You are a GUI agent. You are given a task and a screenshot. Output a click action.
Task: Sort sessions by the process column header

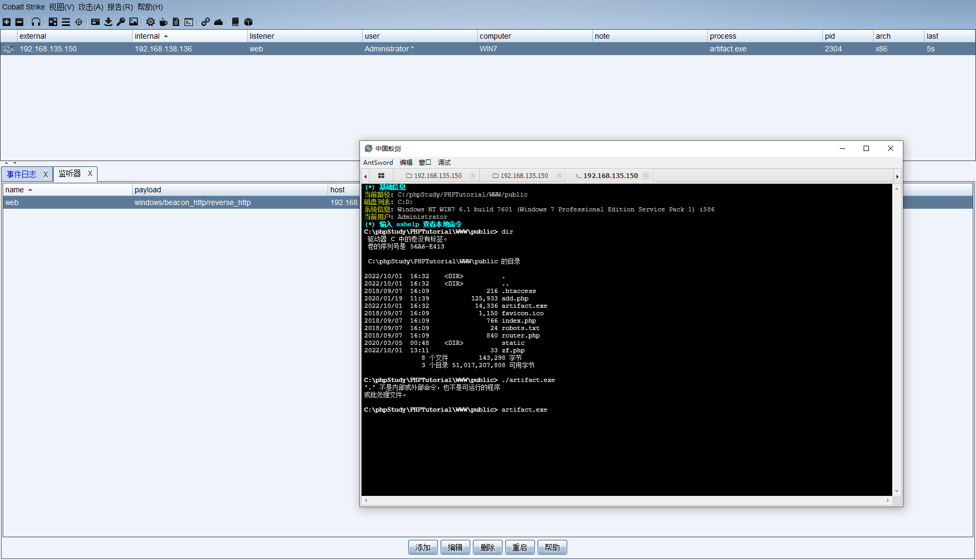(x=764, y=36)
